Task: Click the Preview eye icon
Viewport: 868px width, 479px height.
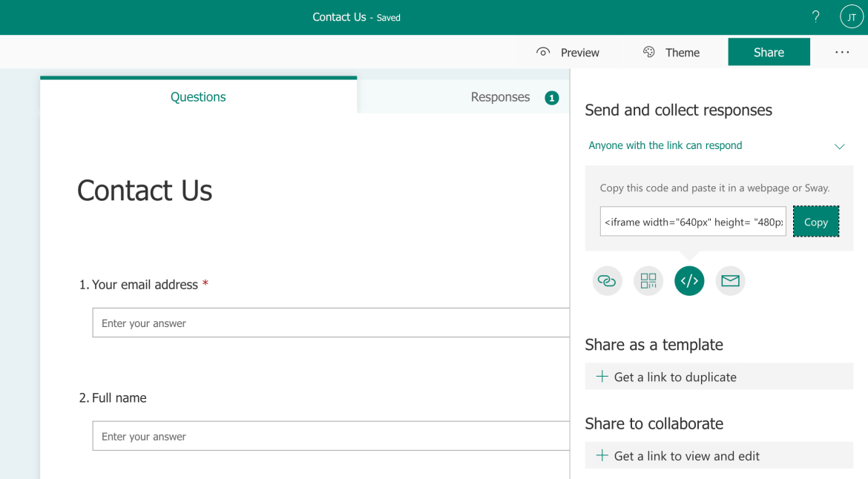Action: (544, 52)
